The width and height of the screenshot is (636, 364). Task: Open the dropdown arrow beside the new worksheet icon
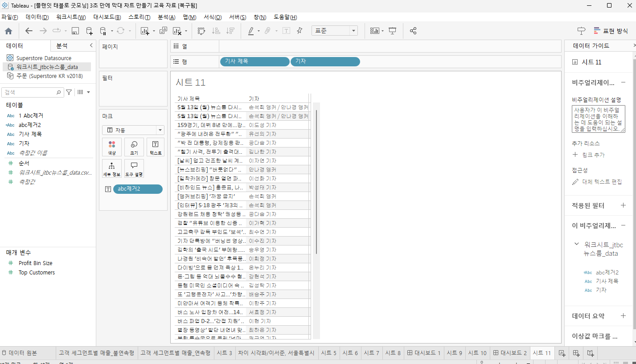154,31
